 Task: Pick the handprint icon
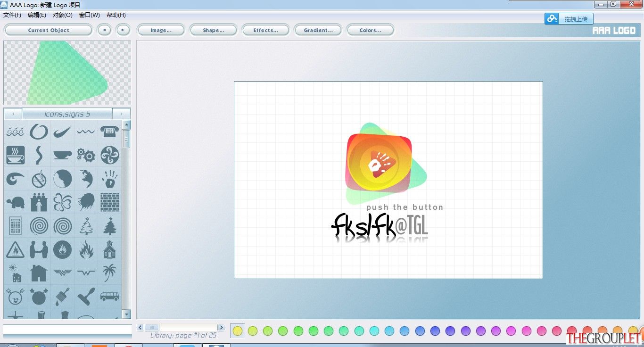pyautogui.click(x=109, y=179)
